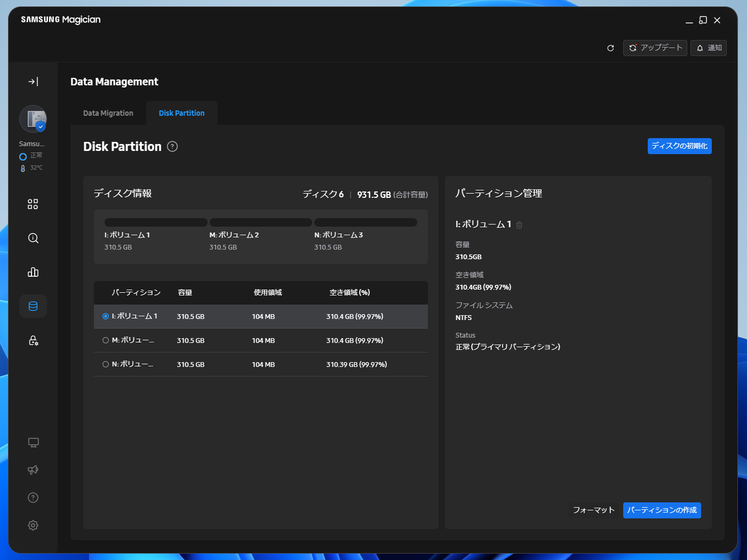Click the 32°C temperature reading
This screenshot has width=747, height=560.
36,167
